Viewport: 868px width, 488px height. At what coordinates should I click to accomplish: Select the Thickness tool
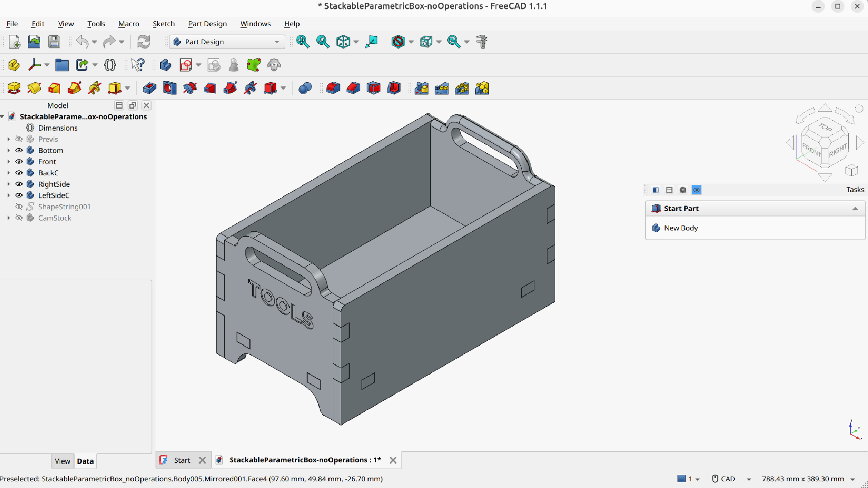(394, 88)
